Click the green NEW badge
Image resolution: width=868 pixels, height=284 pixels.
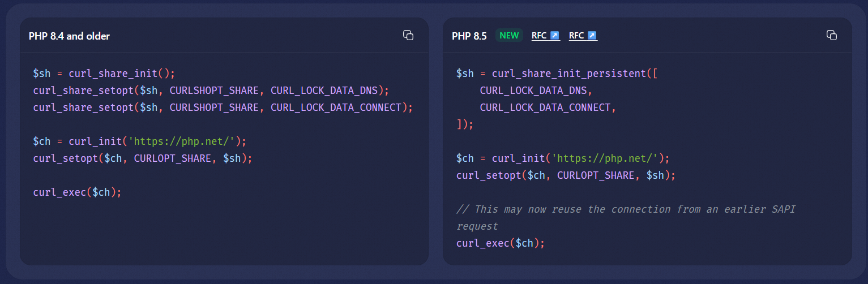coord(509,36)
